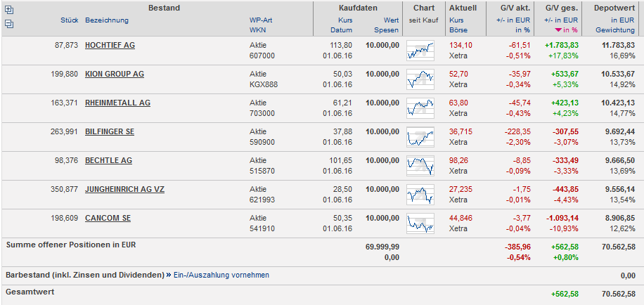The height and width of the screenshot is (305, 644).
Task: Sort by WKN column header
Action: point(257,30)
